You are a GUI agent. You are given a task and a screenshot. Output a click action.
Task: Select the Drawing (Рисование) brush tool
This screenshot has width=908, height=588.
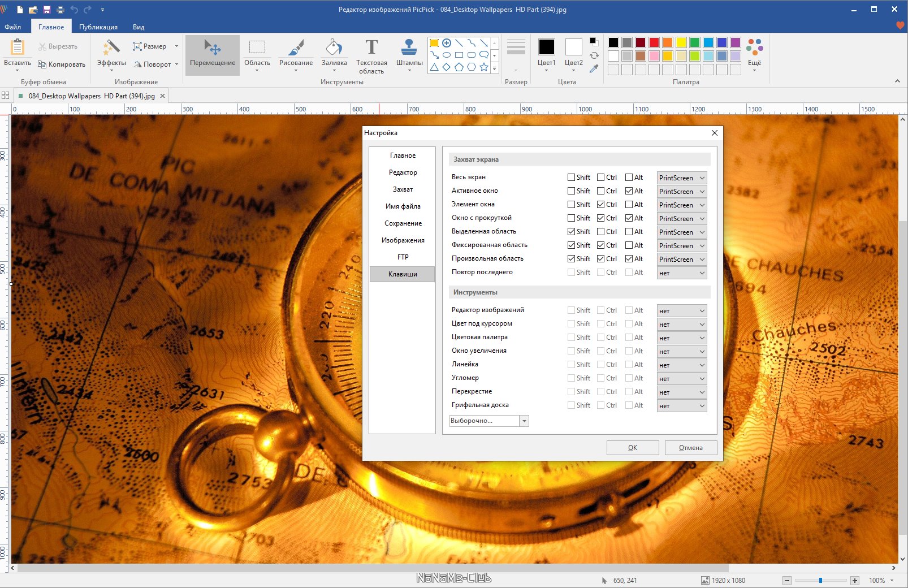click(x=296, y=55)
